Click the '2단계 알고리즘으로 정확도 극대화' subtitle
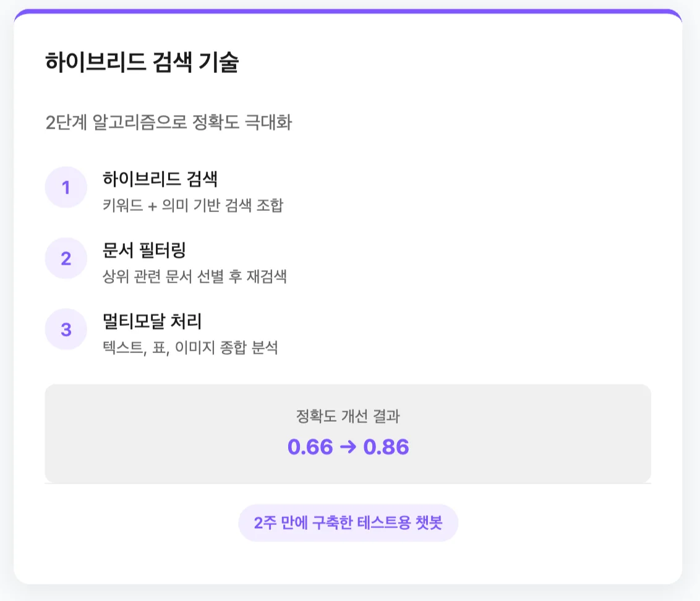 tap(169, 122)
